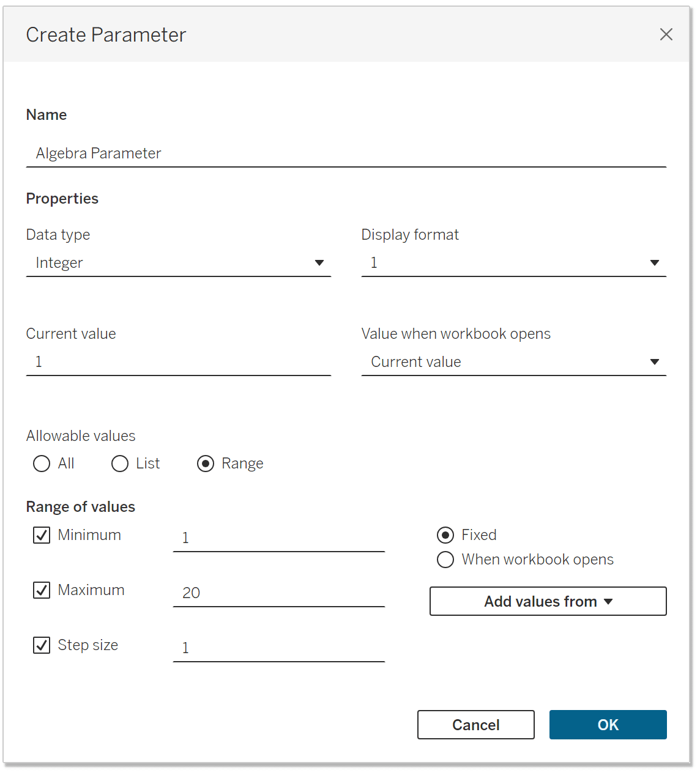Screen dimensions: 700x773
Task: Click the Allowable values label
Action: click(81, 436)
